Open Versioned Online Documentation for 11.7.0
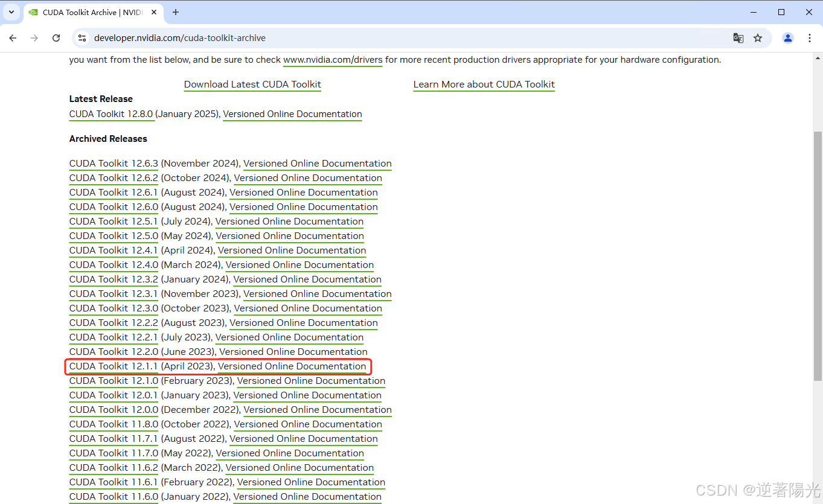This screenshot has height=504, width=823. point(290,453)
